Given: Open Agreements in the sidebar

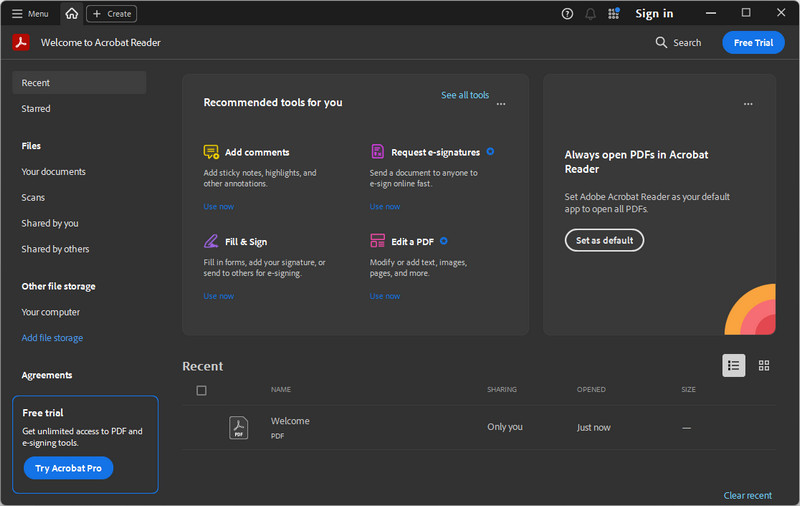Looking at the screenshot, I should click(47, 375).
